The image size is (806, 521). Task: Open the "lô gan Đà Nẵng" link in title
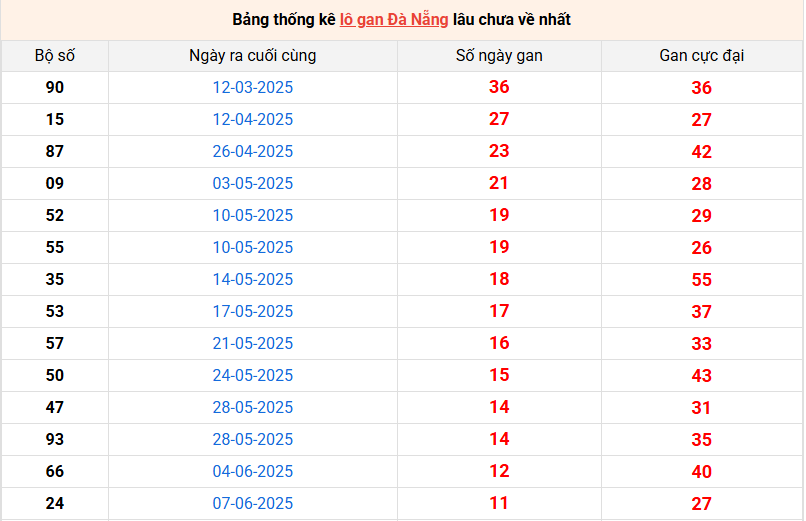pos(393,20)
